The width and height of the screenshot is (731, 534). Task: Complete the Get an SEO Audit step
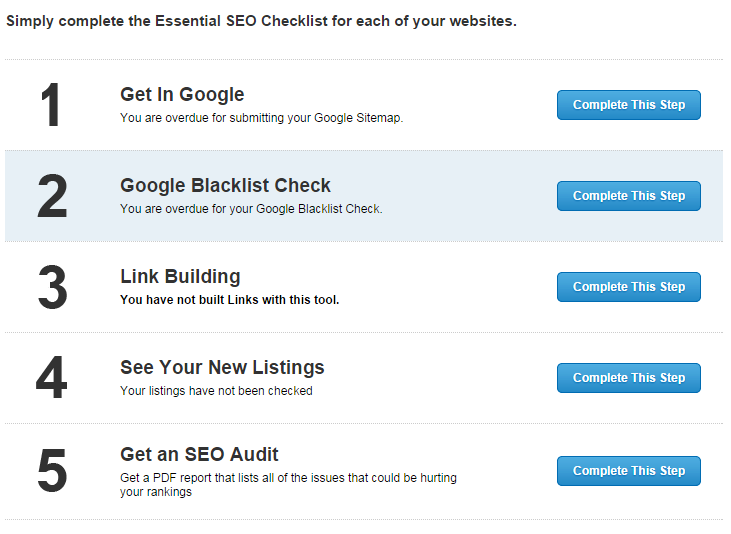click(x=628, y=471)
